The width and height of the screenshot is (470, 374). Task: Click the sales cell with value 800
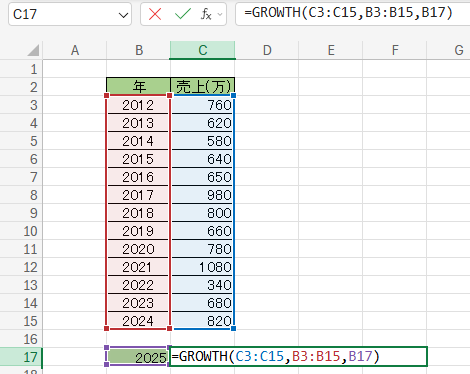[x=203, y=213]
